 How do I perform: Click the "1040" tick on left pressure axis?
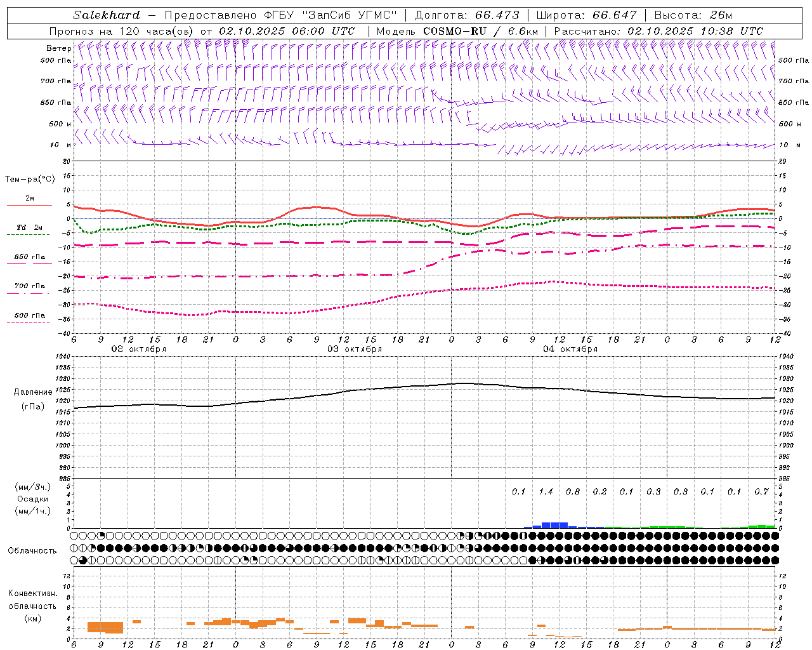coord(62,357)
